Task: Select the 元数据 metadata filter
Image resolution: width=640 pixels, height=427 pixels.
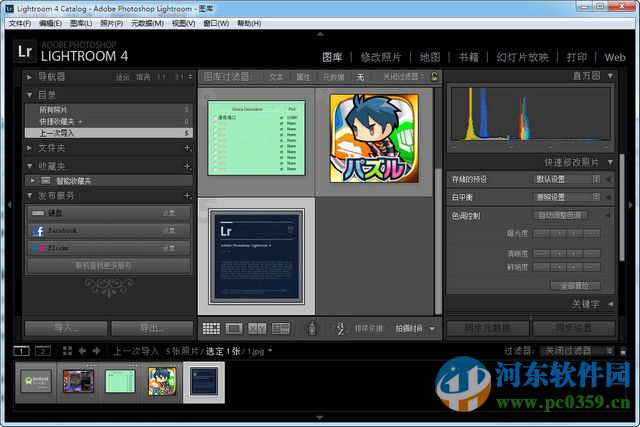Action: (333, 77)
